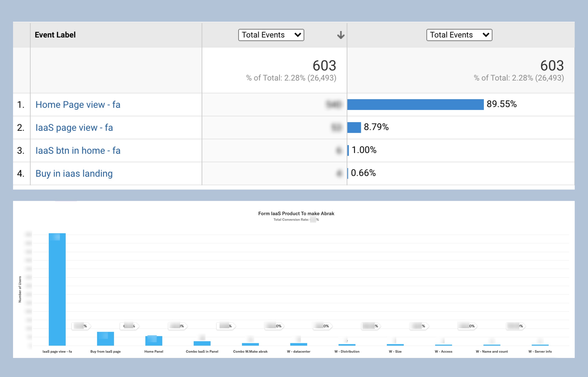The height and width of the screenshot is (377, 588).
Task: Click the descending sort arrow icon
Action: click(341, 35)
